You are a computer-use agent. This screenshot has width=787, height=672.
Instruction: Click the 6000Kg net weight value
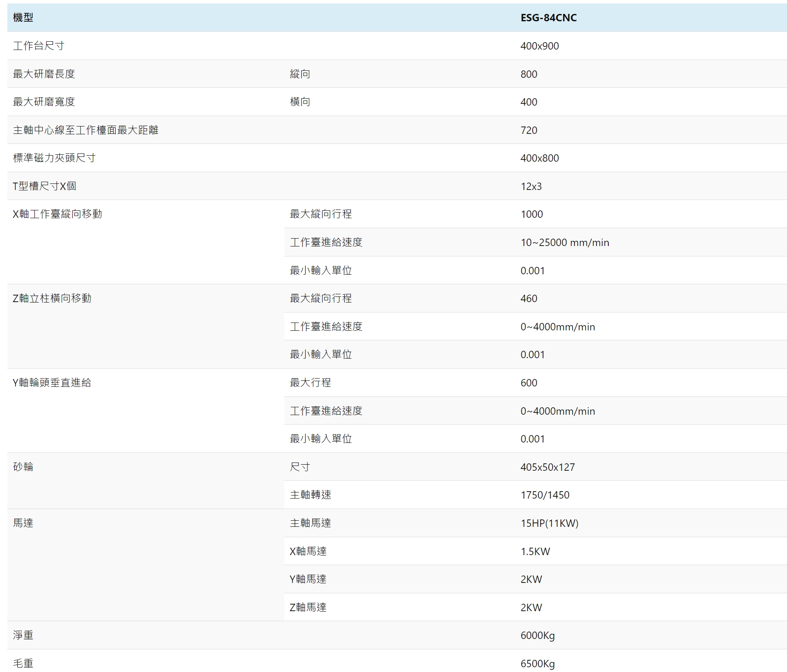click(537, 635)
